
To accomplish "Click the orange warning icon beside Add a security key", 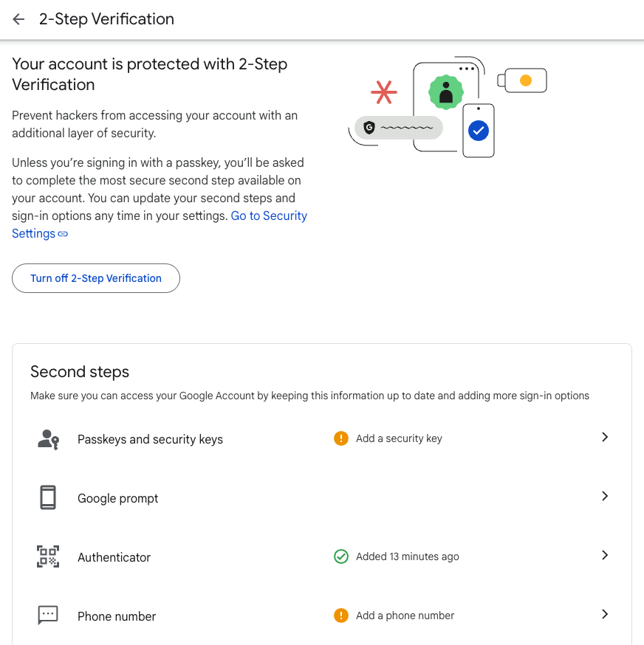I will [x=341, y=438].
